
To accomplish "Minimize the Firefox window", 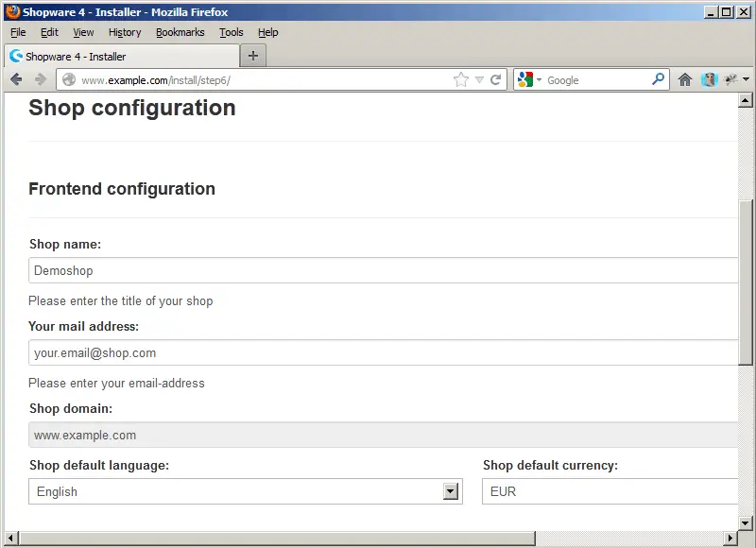I will click(711, 12).
